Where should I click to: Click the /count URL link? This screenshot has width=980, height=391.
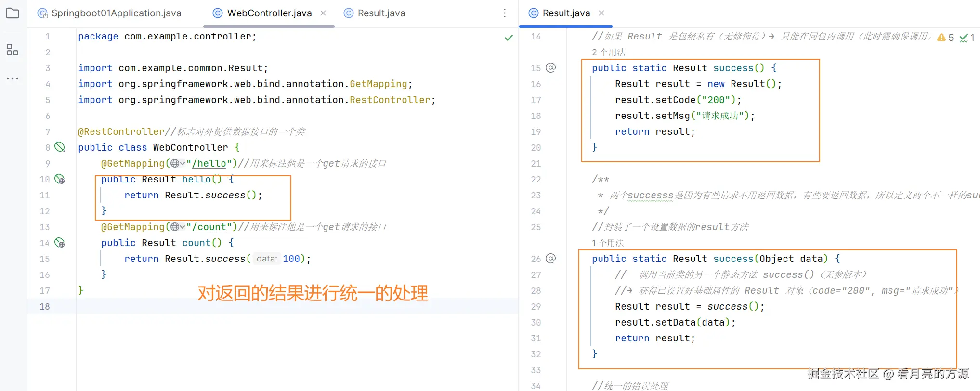tap(209, 227)
